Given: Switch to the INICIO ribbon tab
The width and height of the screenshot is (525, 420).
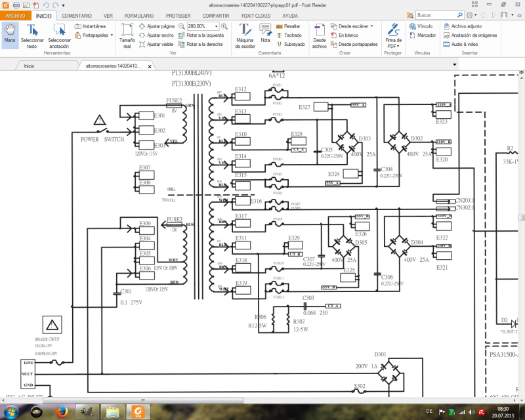Looking at the screenshot, I should tap(44, 16).
